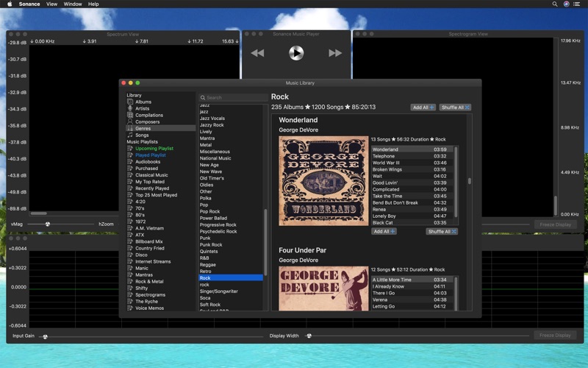This screenshot has width=588, height=368.
Task: Click the genre list scrollbar
Action: click(265, 242)
